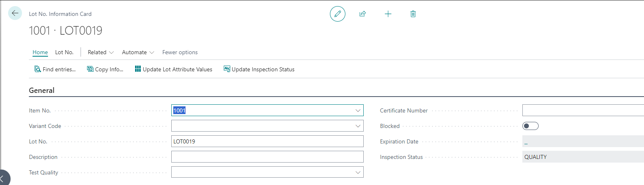Open Test Quality dropdown arrow
The width and height of the screenshot is (644, 185).
point(358,172)
